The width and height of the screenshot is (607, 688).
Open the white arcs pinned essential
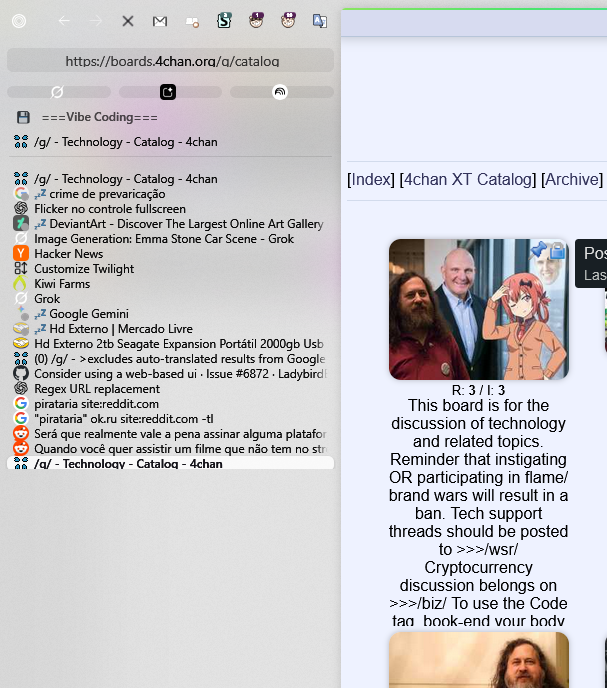coord(282,92)
